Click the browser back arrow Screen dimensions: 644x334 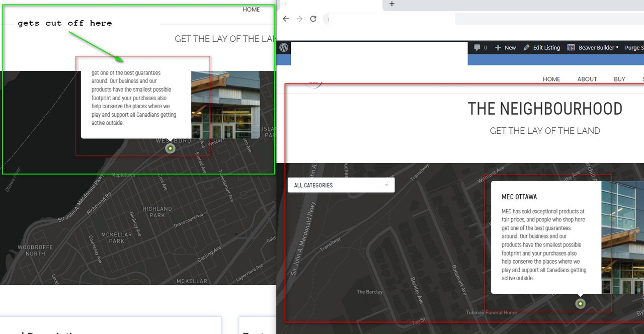(x=286, y=19)
